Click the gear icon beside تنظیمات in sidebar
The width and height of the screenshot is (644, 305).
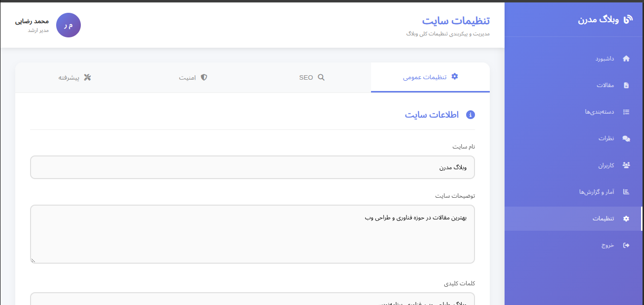[626, 218]
